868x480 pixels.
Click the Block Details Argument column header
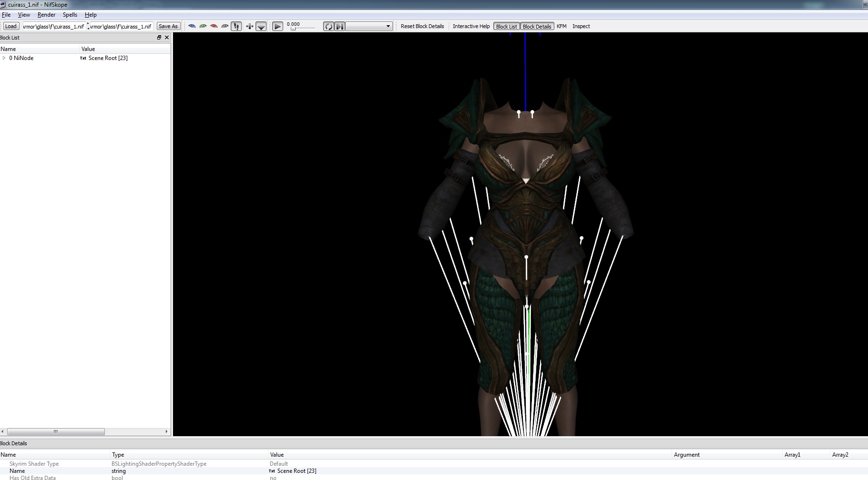[x=727, y=455]
